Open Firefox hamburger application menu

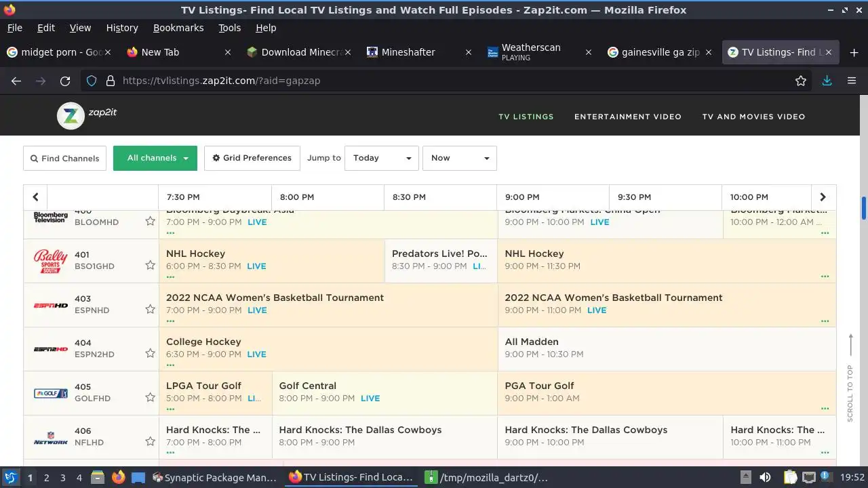852,81
